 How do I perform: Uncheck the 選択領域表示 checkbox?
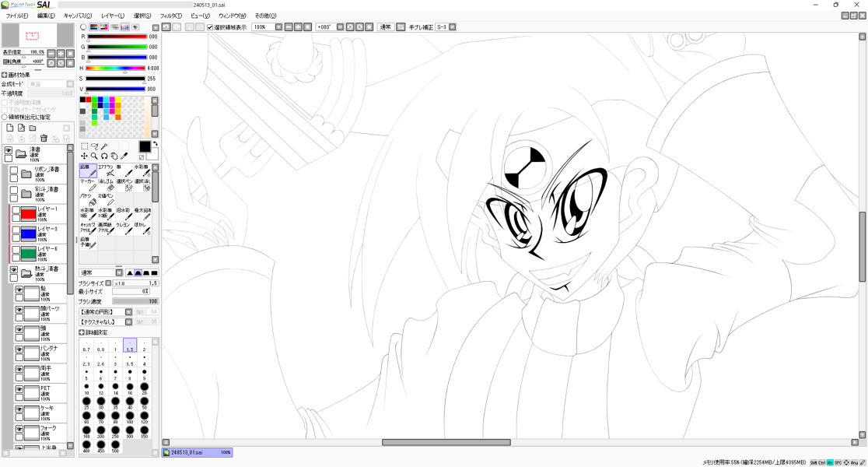pyautogui.click(x=210, y=26)
